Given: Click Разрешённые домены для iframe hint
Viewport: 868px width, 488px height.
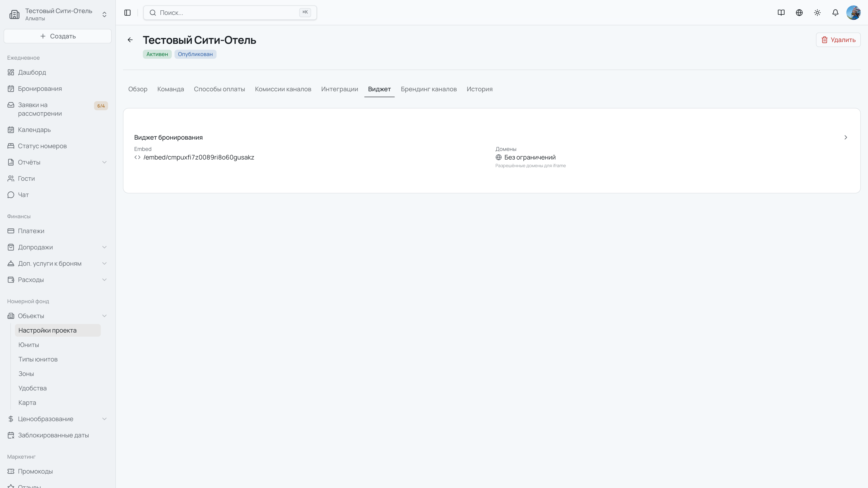Looking at the screenshot, I should coord(530,166).
